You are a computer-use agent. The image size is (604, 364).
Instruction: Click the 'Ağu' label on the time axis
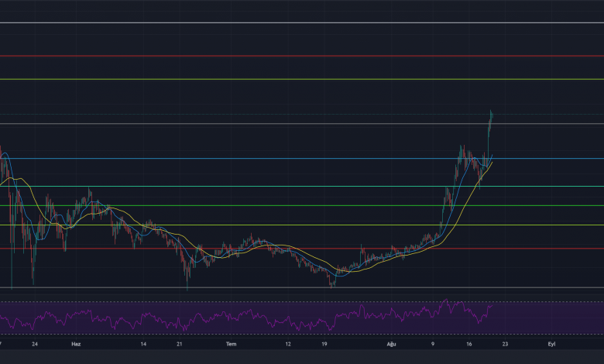coord(391,344)
